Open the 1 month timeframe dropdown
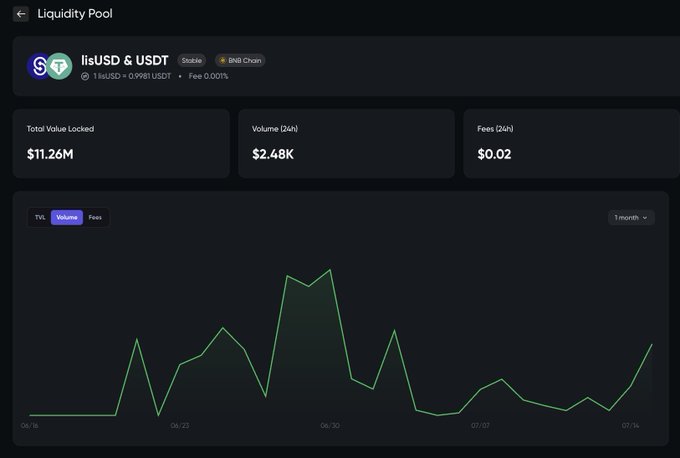The width and height of the screenshot is (680, 458). [631, 218]
